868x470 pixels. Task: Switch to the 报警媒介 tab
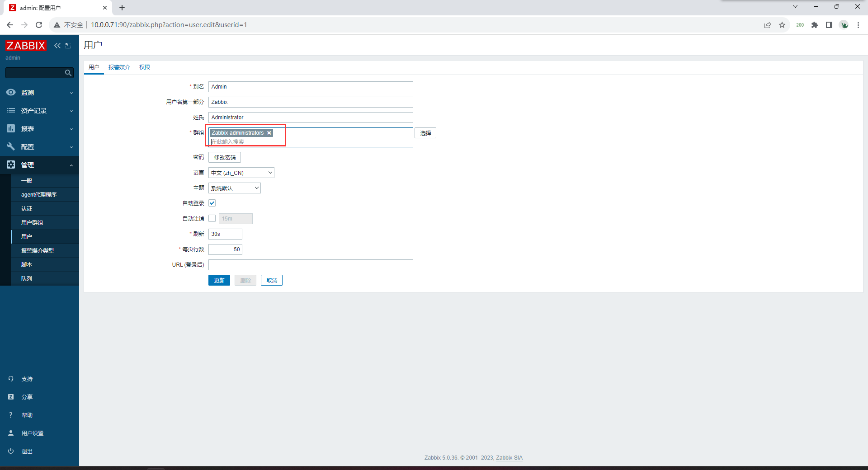tap(119, 67)
